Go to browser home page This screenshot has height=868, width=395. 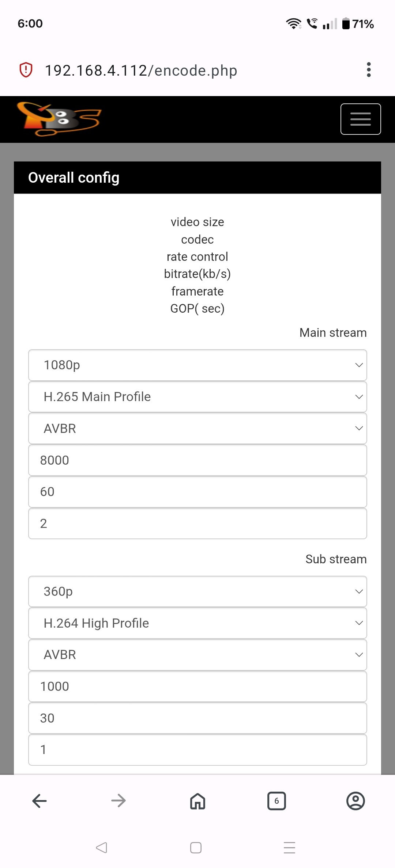(197, 801)
